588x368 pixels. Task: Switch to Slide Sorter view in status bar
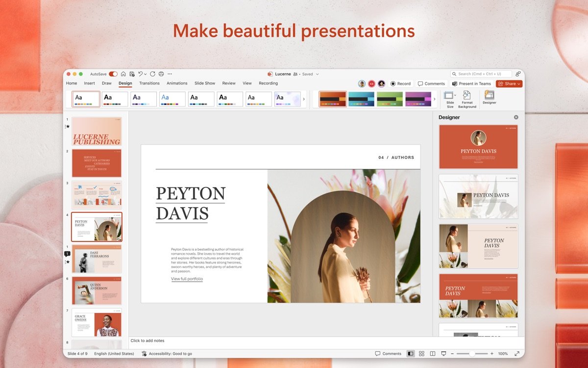click(x=422, y=353)
